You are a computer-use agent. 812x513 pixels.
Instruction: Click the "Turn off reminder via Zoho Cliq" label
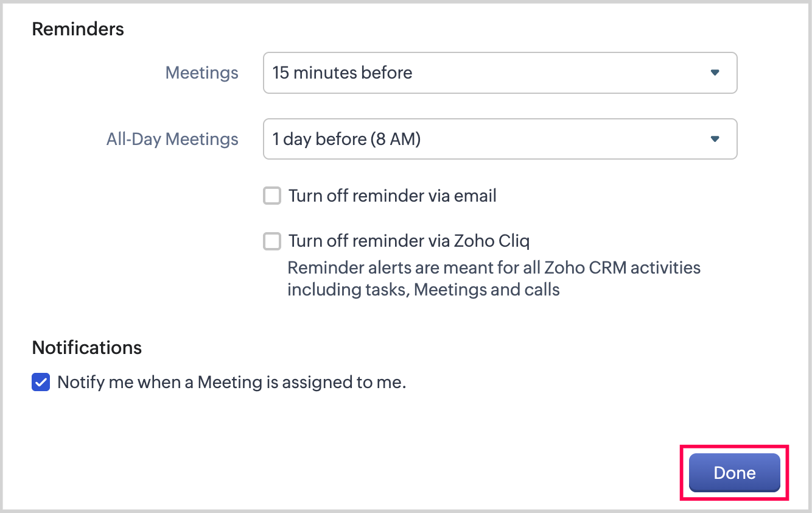(409, 241)
